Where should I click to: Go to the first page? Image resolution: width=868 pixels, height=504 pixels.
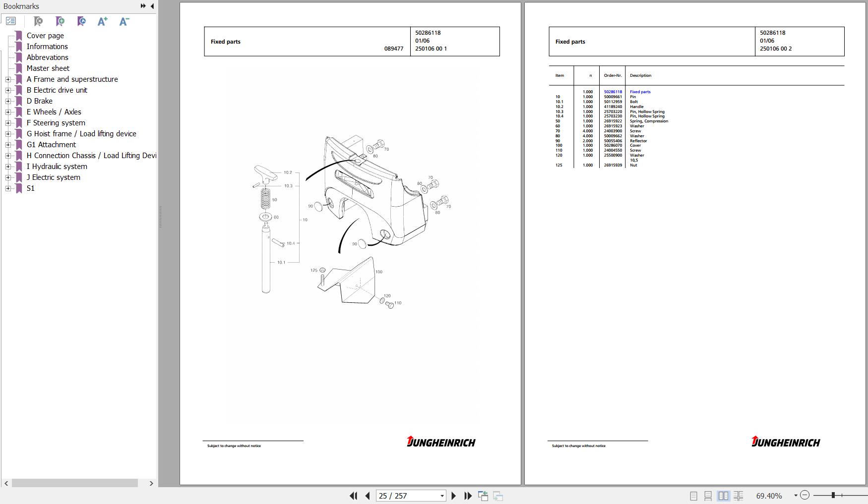coord(353,496)
